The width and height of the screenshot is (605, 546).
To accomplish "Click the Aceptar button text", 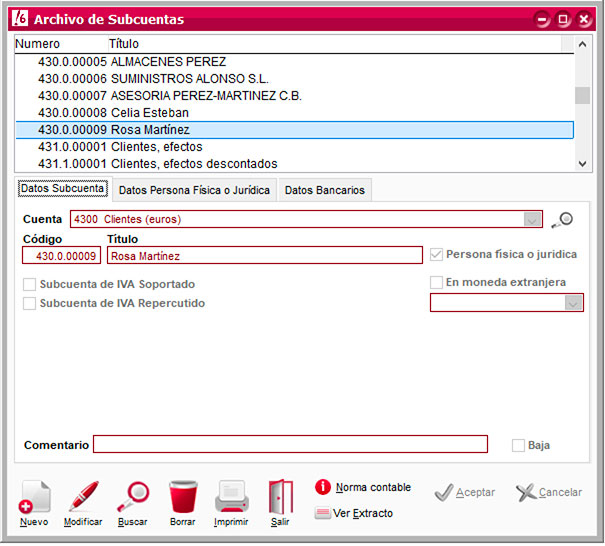I will click(475, 493).
